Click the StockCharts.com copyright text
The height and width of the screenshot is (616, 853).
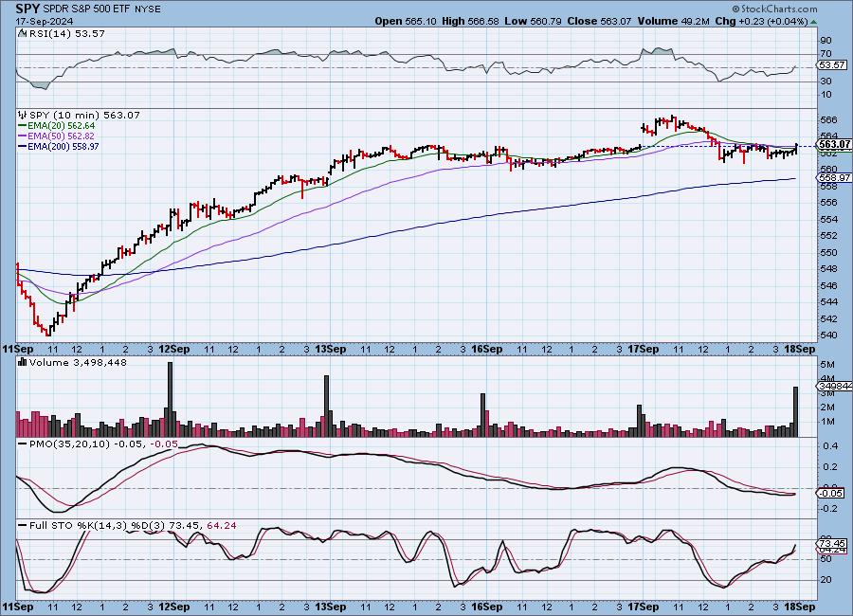[774, 9]
